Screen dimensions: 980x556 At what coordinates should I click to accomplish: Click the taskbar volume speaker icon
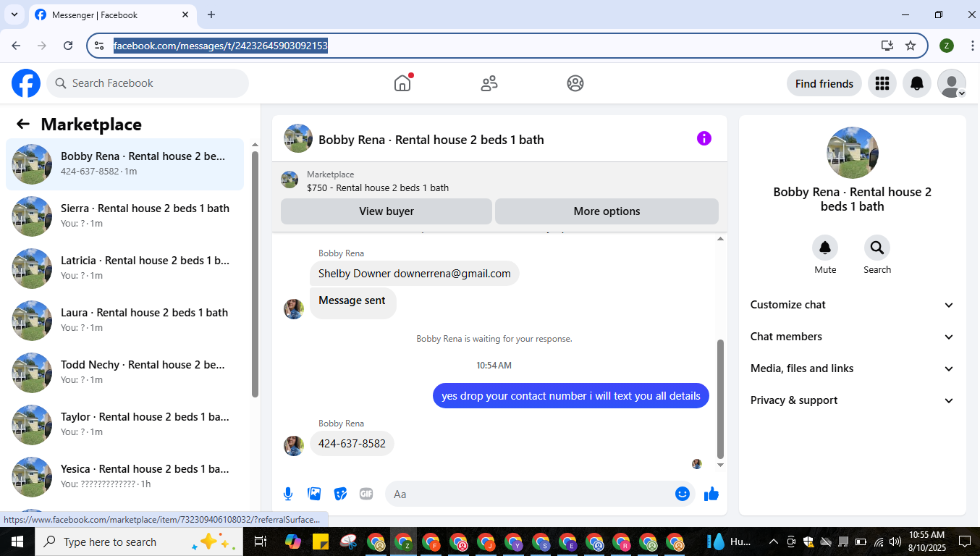coord(895,542)
